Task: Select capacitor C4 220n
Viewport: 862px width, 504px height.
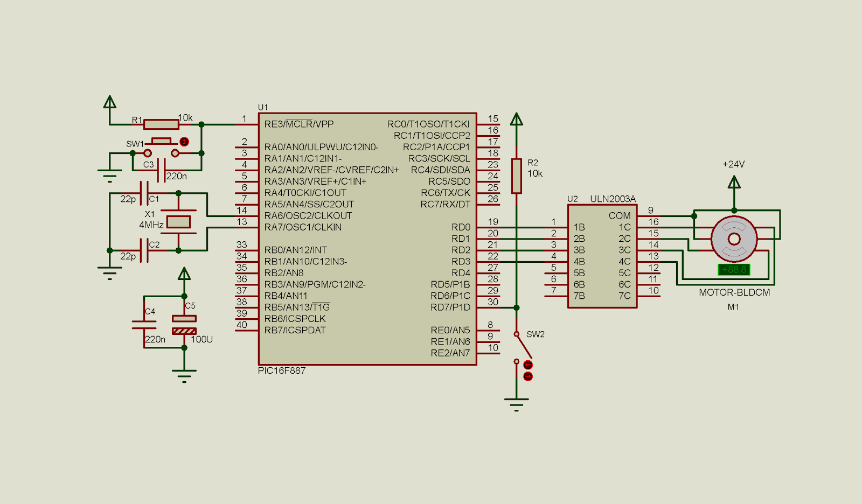Action: tap(144, 325)
